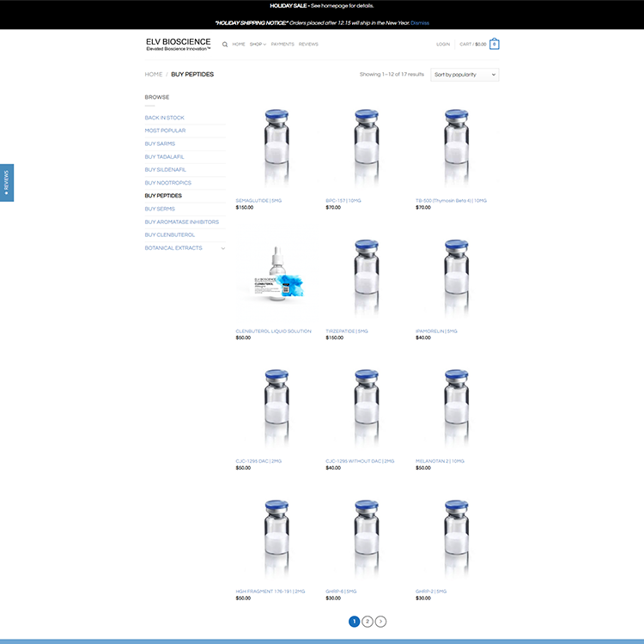The image size is (644, 644).
Task: Go to results page 2
Action: [x=367, y=621]
